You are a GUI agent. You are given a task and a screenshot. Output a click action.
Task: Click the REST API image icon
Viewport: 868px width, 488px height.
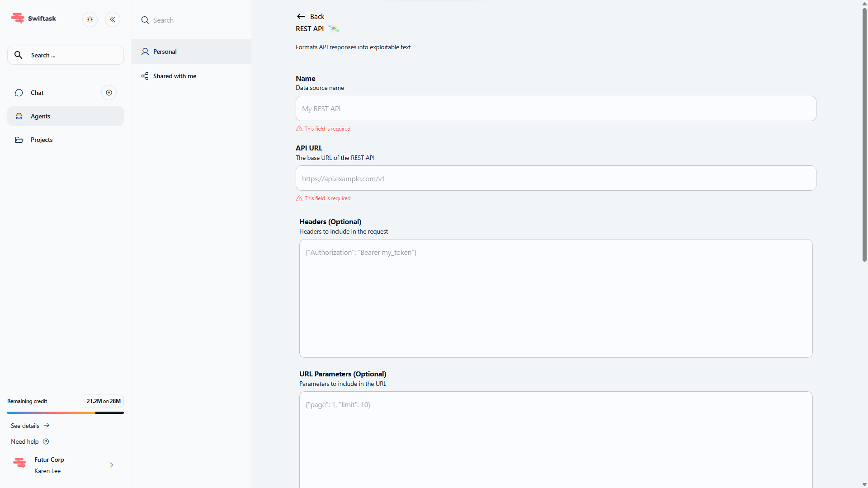click(x=334, y=28)
